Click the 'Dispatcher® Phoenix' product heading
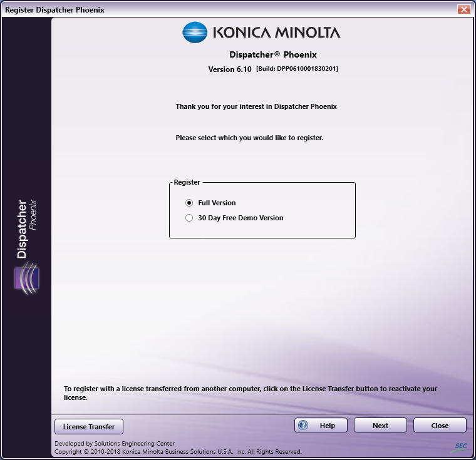 pyautogui.click(x=273, y=54)
